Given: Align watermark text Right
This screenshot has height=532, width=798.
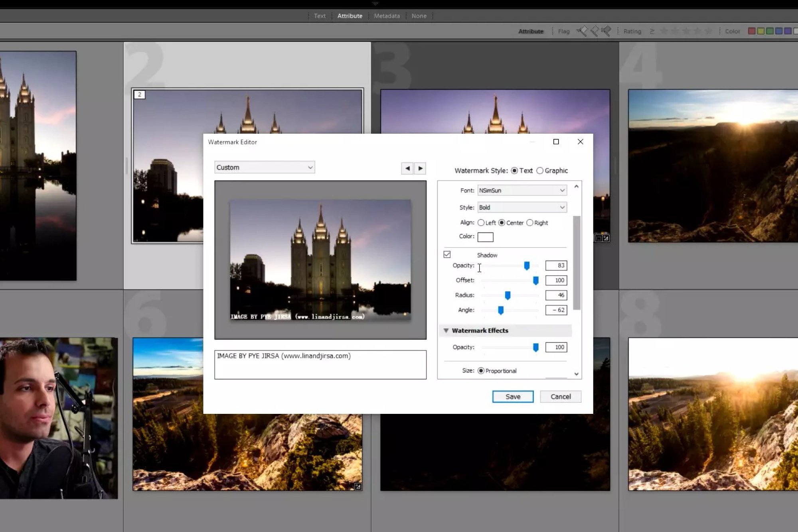Looking at the screenshot, I should click(530, 223).
